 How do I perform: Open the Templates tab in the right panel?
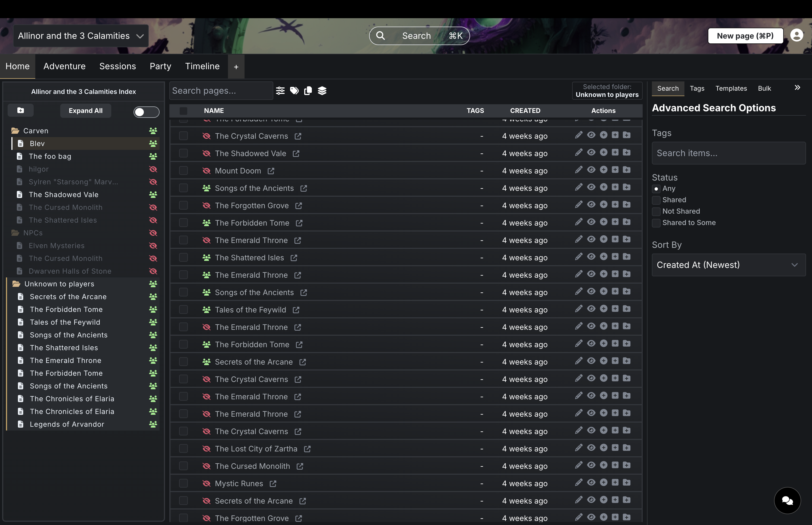click(x=731, y=89)
